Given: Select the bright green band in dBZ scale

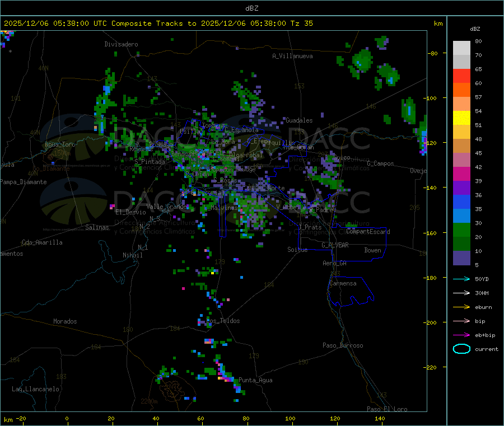Looking at the screenshot, I should pyautogui.click(x=461, y=230).
